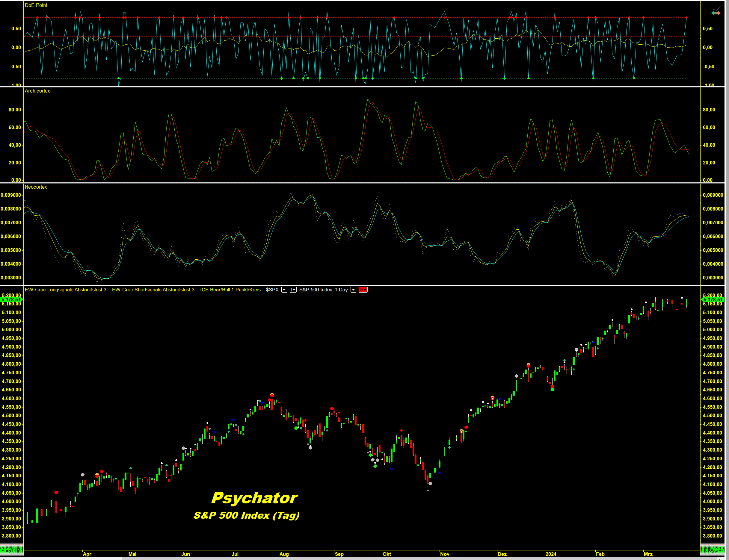Click the Nov label on the time axis
Image resolution: width=729 pixels, height=560 pixels.
[x=445, y=554]
